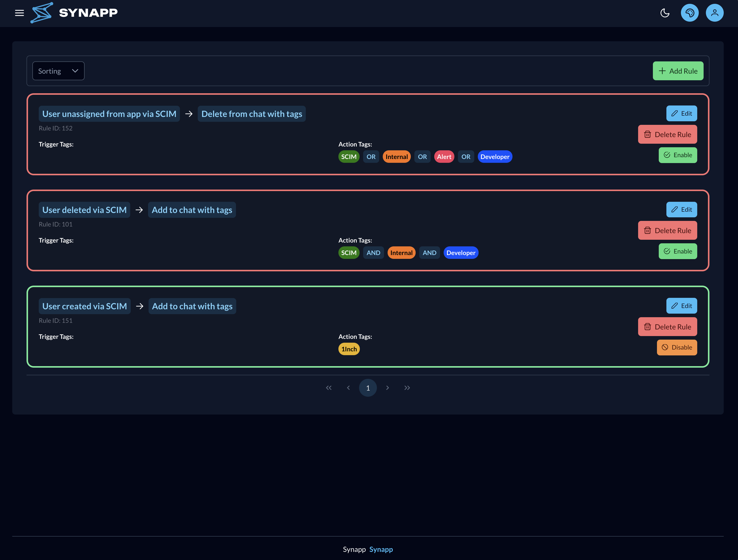Select the SCIM tag in rule 152
This screenshot has height=560, width=738.
[x=349, y=157]
